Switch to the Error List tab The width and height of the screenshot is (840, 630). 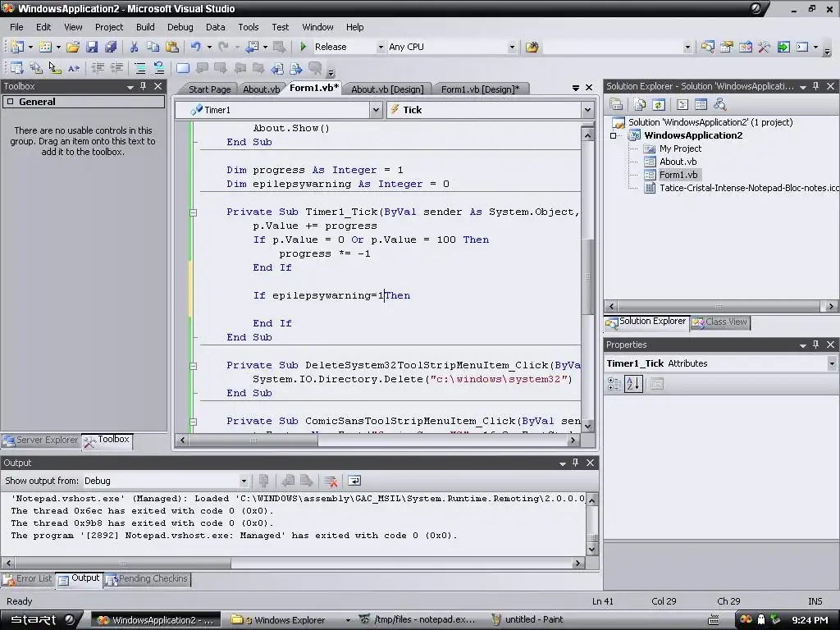pos(28,579)
